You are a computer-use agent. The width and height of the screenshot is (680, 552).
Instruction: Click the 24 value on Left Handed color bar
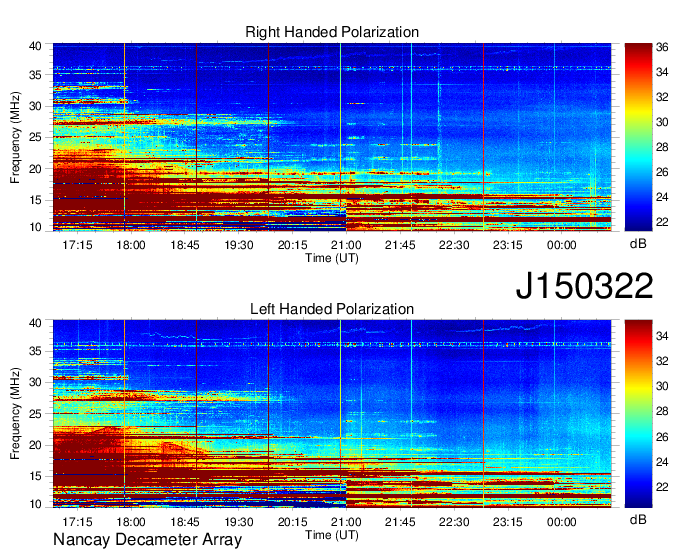[662, 462]
